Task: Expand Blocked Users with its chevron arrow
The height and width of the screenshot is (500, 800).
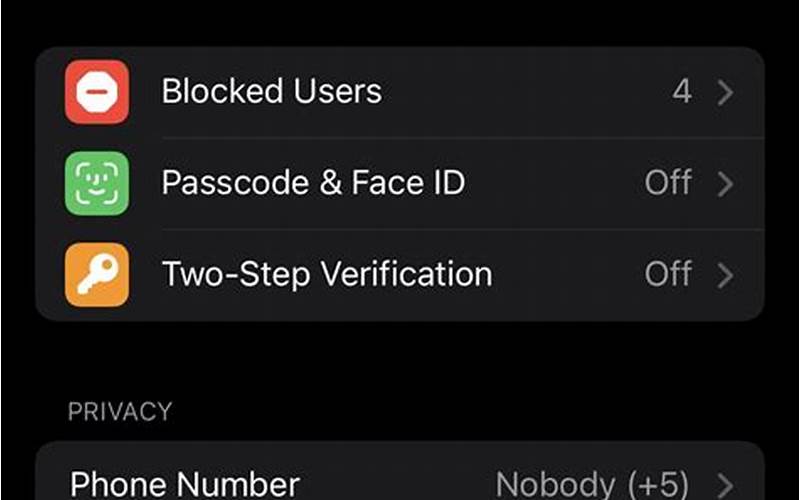Action: (725, 92)
